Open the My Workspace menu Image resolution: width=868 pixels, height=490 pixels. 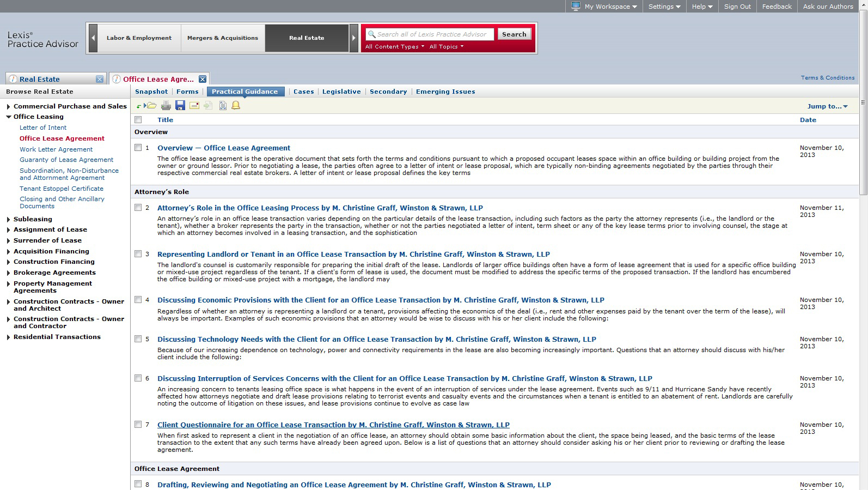[611, 7]
